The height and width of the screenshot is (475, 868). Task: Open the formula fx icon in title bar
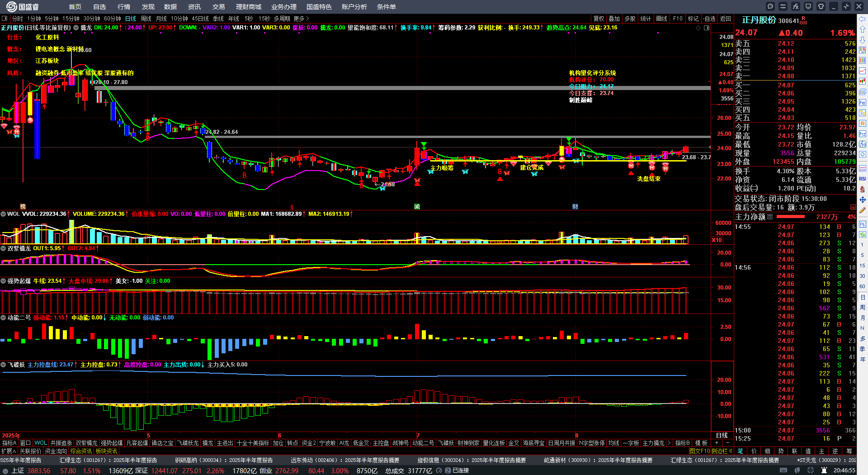[x=796, y=6]
